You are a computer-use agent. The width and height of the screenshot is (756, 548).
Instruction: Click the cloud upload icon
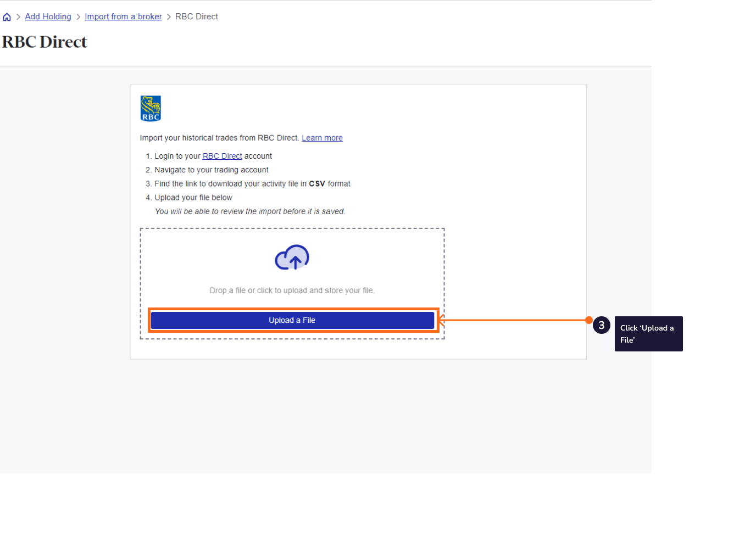292,258
